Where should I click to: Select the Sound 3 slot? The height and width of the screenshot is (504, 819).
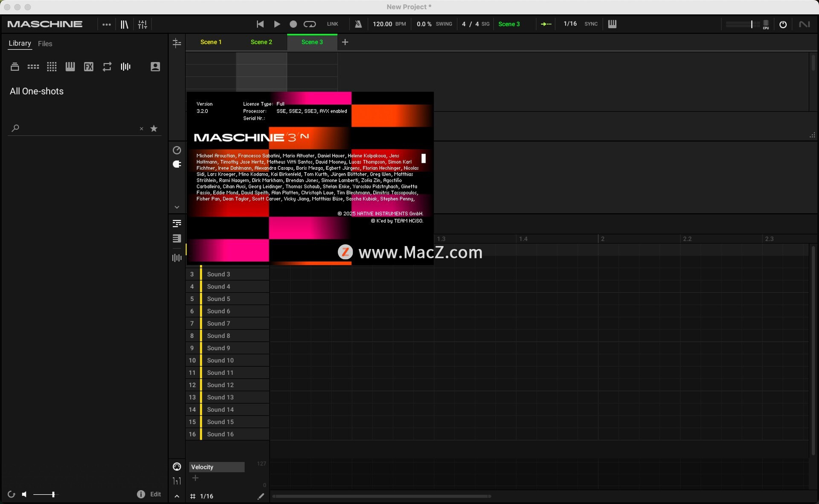(x=227, y=274)
